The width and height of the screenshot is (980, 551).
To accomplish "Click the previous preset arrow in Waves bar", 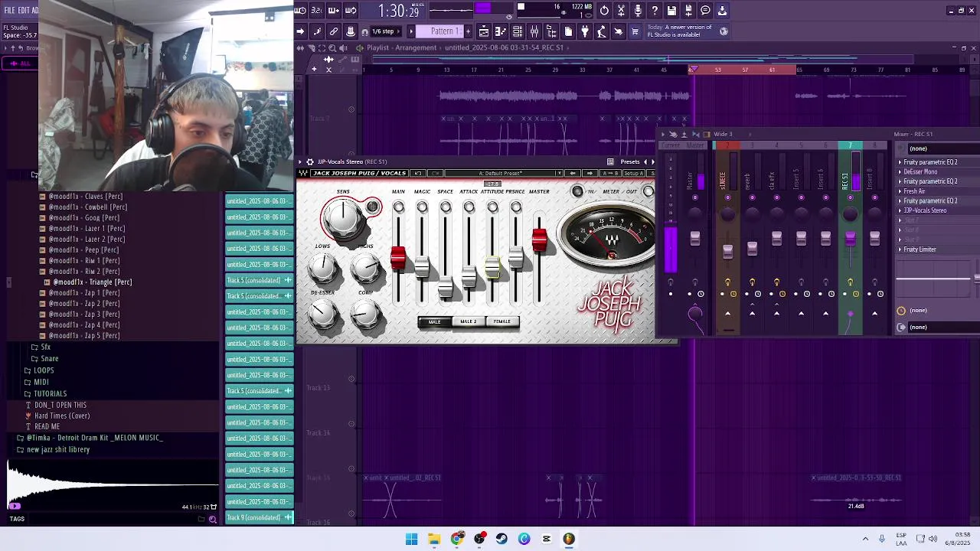I will 573,173.
